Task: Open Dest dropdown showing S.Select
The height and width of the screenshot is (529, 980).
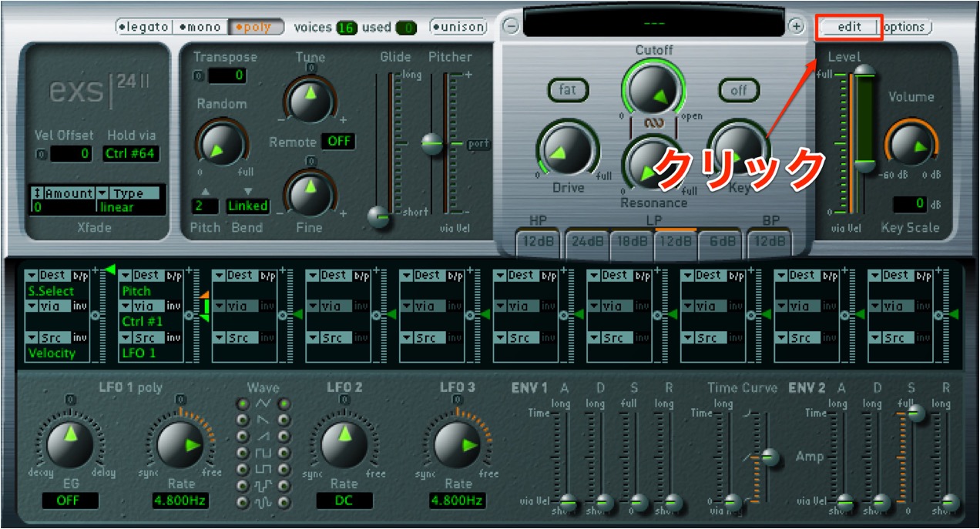Action: 49,275
